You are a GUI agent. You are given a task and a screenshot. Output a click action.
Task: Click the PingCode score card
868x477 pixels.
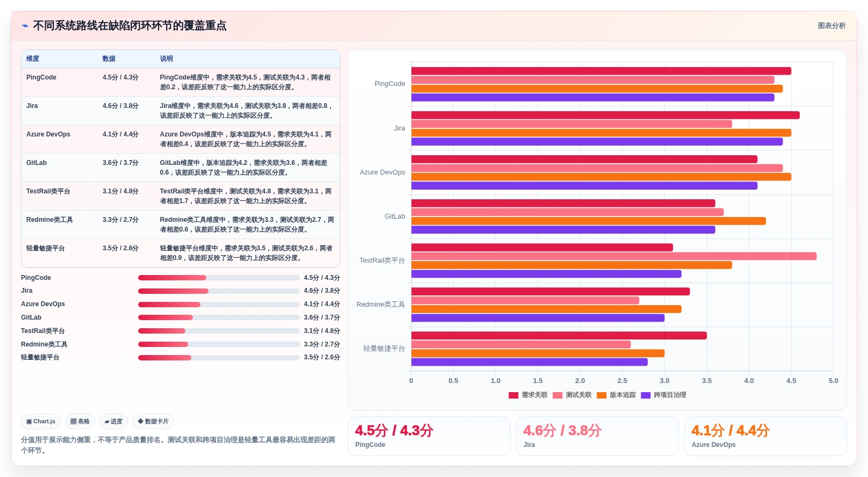pyautogui.click(x=429, y=436)
